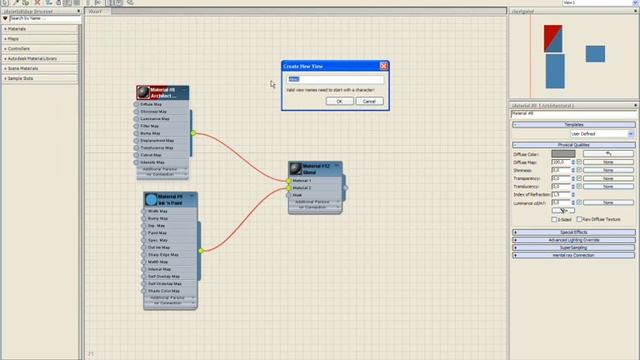Open the Diffuse Color swatch
Image resolution: width=640 pixels, height=360 pixels.
coord(563,154)
